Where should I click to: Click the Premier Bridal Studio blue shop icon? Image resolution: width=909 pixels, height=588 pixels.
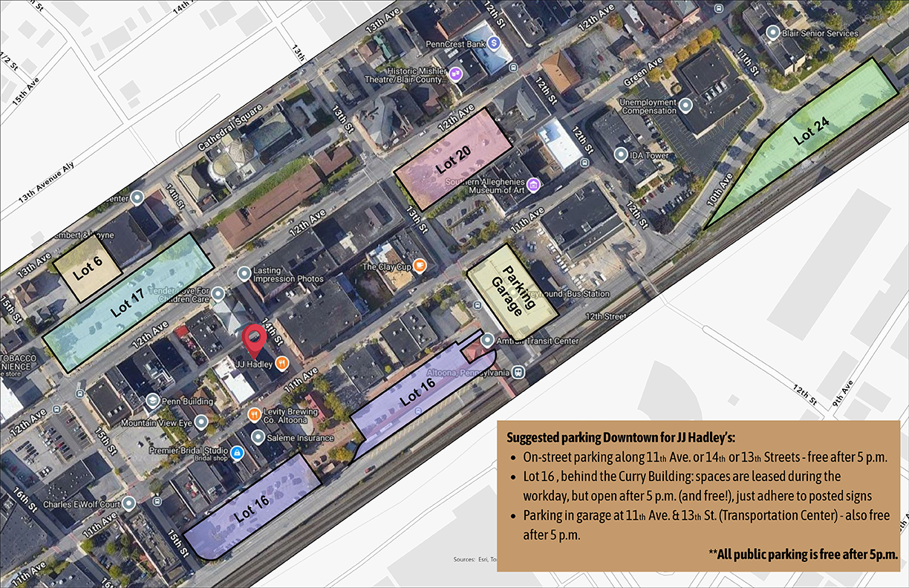coord(236,452)
